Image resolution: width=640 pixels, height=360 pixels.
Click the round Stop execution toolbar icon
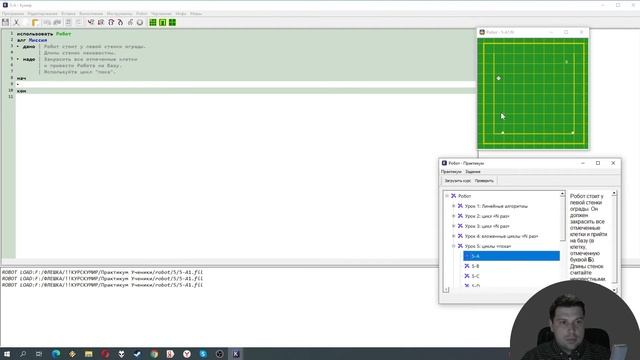click(x=140, y=22)
